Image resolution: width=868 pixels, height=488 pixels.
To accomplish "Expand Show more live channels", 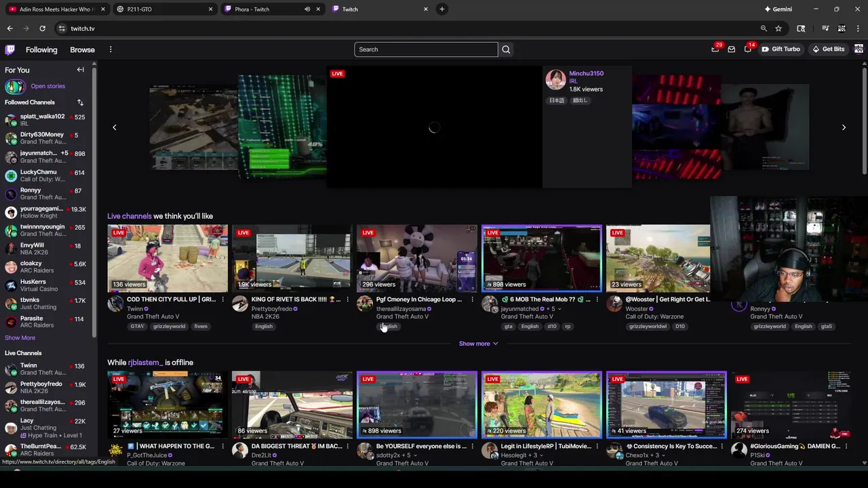I will click(478, 344).
